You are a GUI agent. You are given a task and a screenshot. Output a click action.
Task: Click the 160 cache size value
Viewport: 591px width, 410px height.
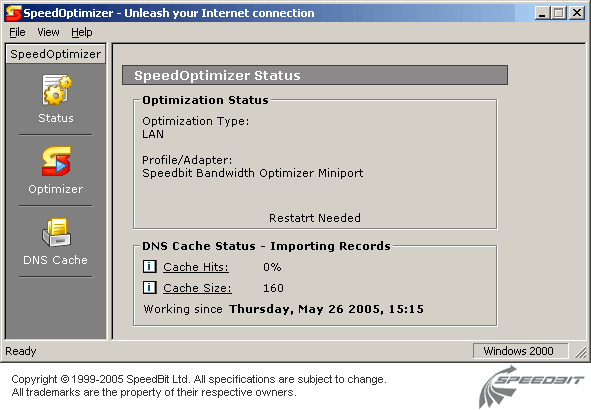tap(273, 288)
